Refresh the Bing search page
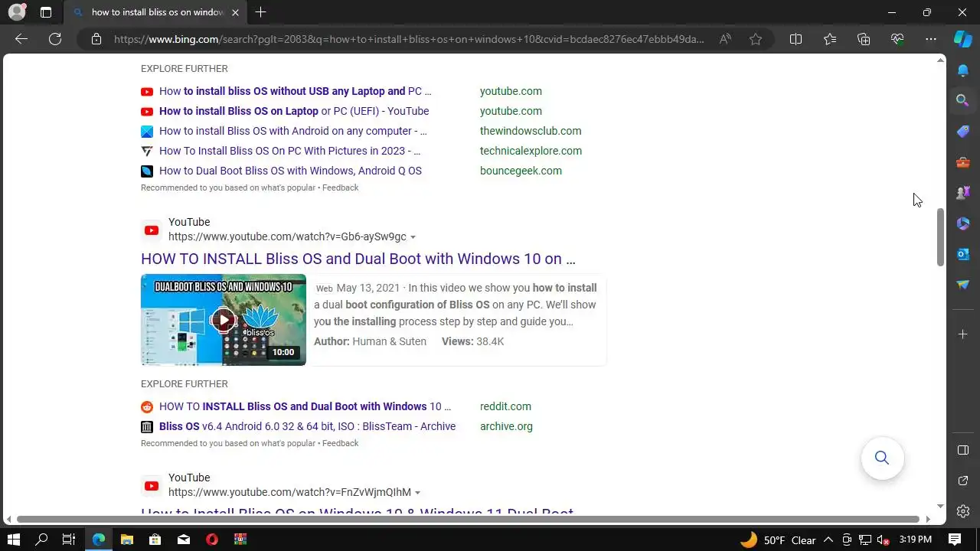The height and width of the screenshot is (551, 980). coord(55,39)
